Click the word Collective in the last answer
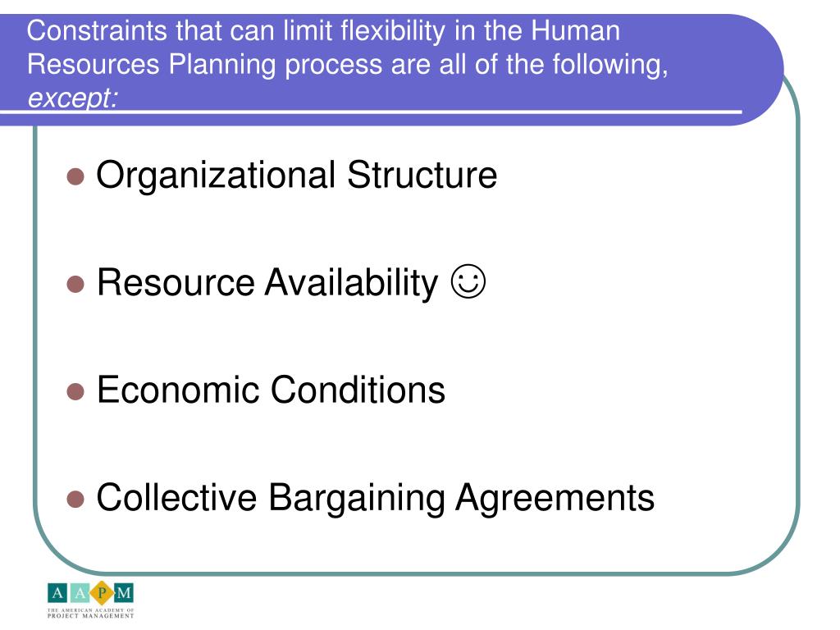Image resolution: width=840 pixels, height=630 pixels. [177, 497]
